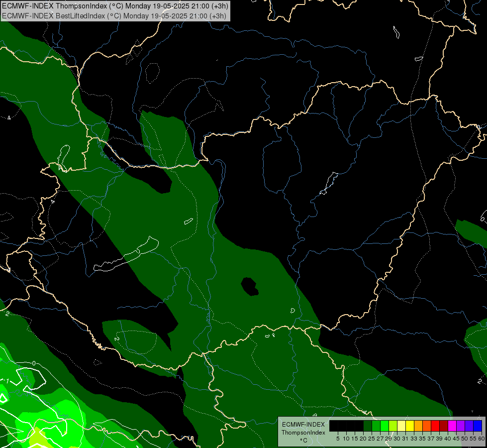This screenshot has width=487, height=448.
Task: Click legend tick label '45'
Action: coord(456,439)
